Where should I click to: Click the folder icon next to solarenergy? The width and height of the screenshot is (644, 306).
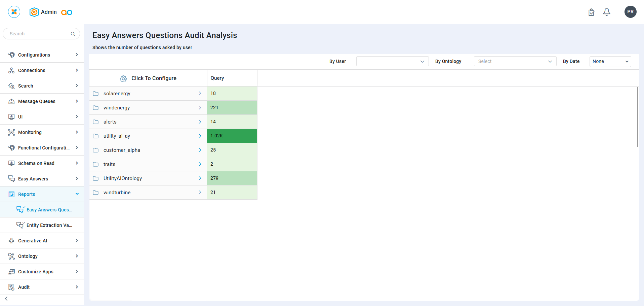[96, 94]
